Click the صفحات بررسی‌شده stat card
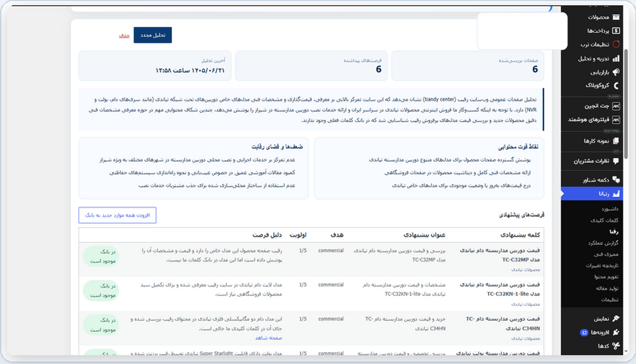Image resolution: width=636 pixels, height=364 pixels. (x=468, y=66)
